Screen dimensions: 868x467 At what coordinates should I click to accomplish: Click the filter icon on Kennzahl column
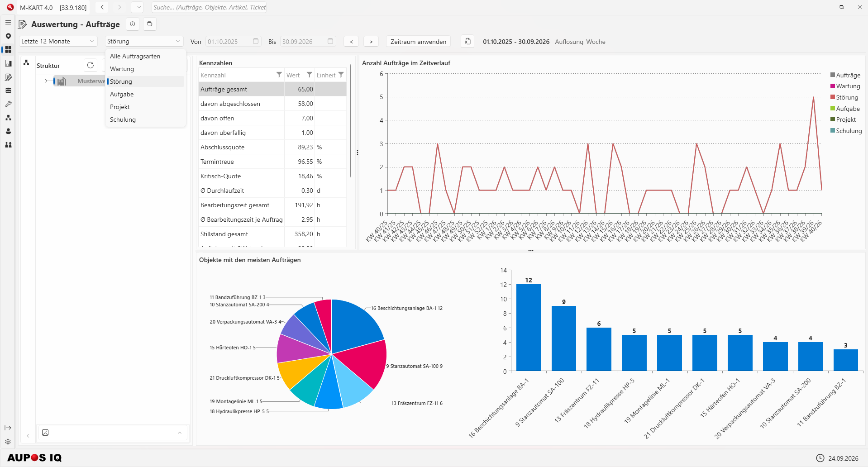click(279, 75)
